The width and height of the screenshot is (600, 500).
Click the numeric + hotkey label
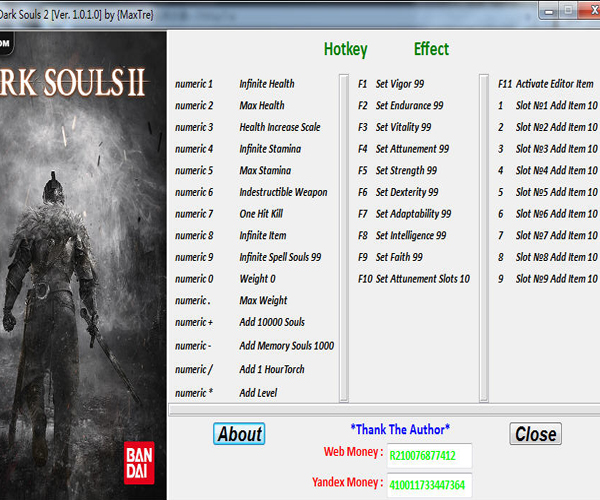tap(194, 322)
